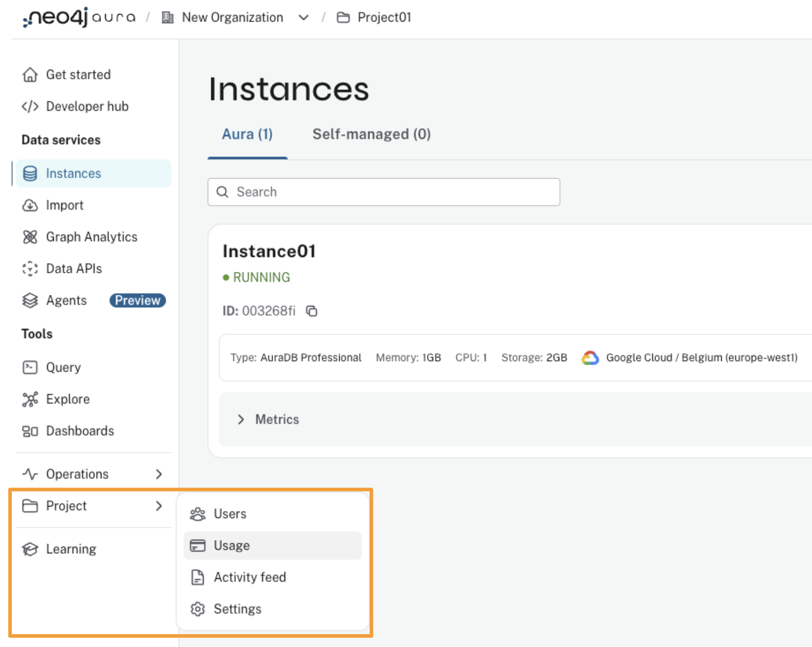The height and width of the screenshot is (647, 812).
Task: Select the Aura (1) tab
Action: (x=247, y=134)
